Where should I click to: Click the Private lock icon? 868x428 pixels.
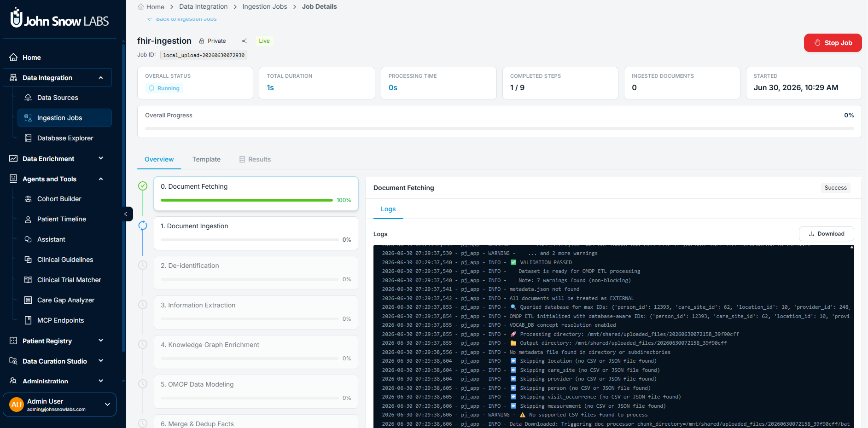[x=202, y=41]
